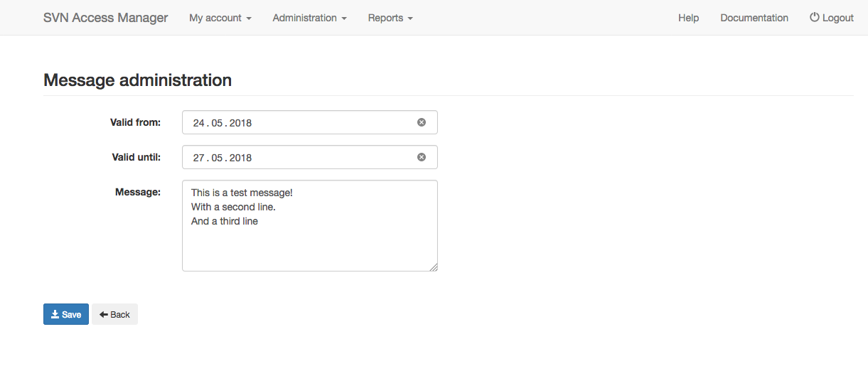
Task: Open the Reports dropdown menu
Action: pyautogui.click(x=390, y=18)
